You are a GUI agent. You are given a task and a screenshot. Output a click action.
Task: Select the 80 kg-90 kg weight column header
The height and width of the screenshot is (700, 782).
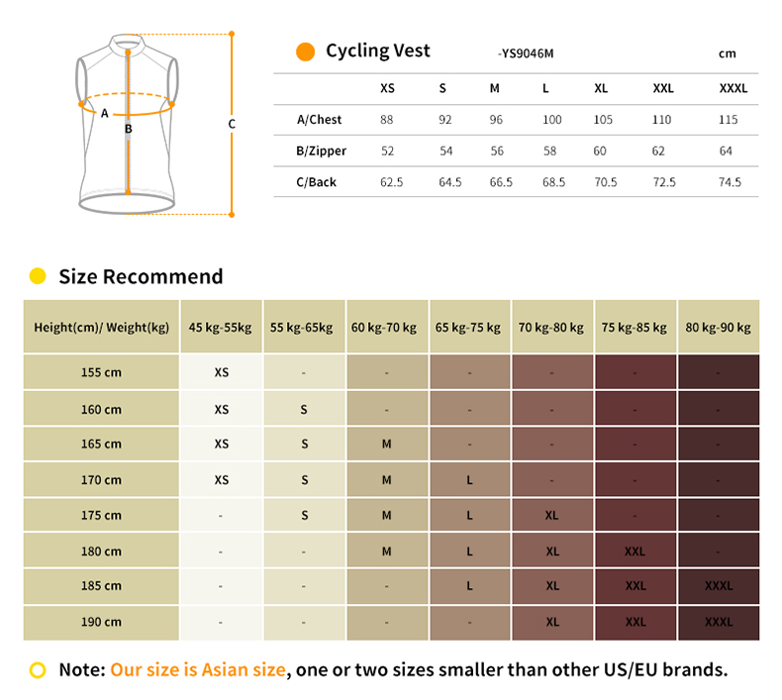719,328
